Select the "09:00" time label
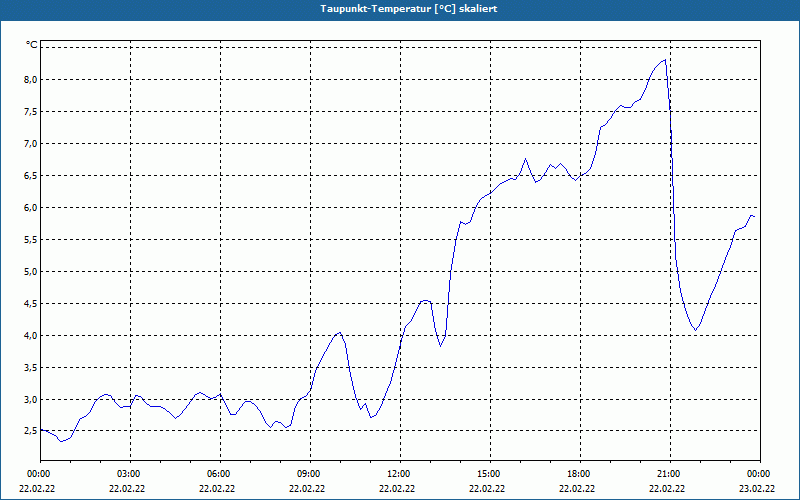 coord(307,474)
